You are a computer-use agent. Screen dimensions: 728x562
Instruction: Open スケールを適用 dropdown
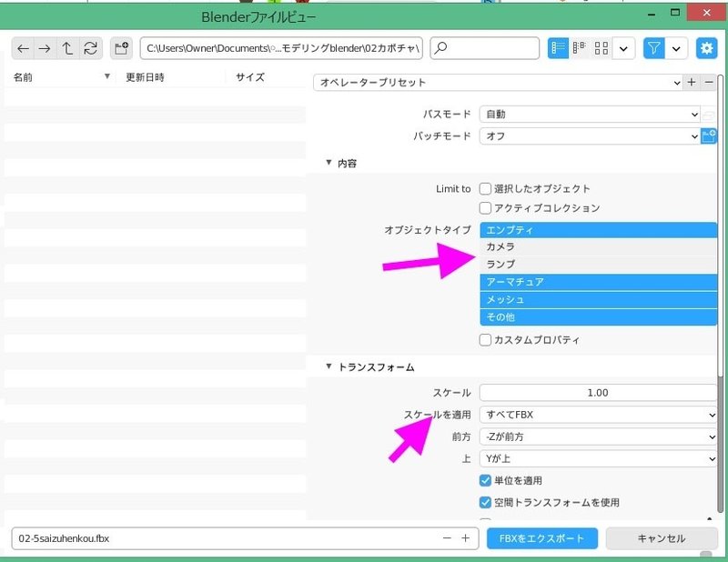pos(599,415)
